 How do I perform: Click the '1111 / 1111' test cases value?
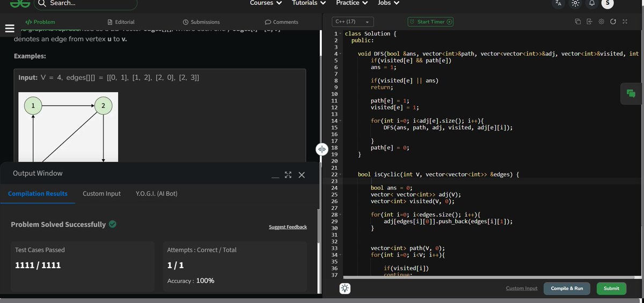tap(38, 265)
